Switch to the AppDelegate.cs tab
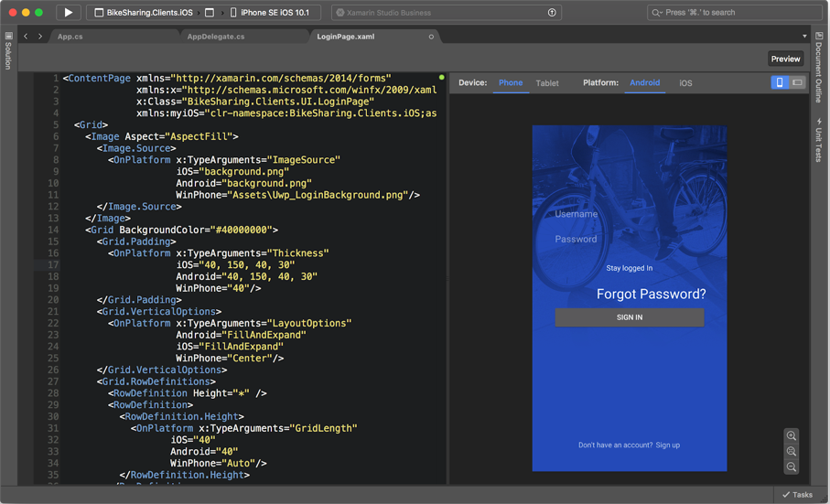The image size is (830, 504). [x=215, y=37]
